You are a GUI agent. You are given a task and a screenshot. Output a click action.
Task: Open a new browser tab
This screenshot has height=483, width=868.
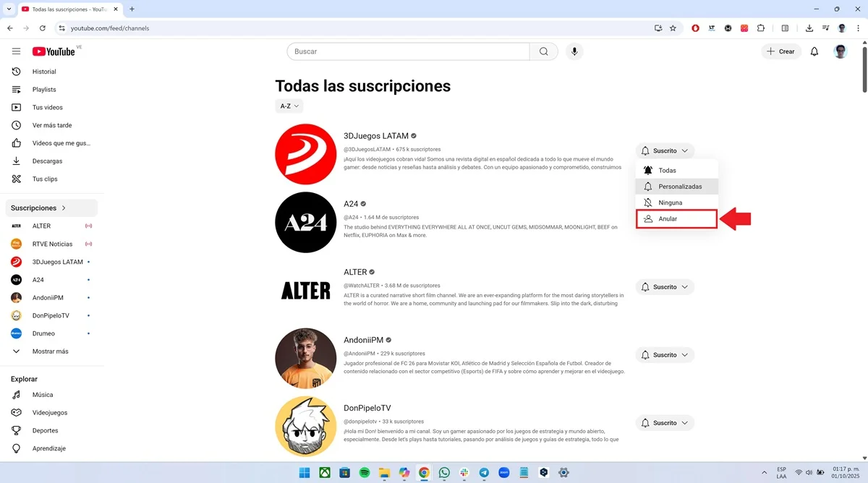[x=132, y=9]
